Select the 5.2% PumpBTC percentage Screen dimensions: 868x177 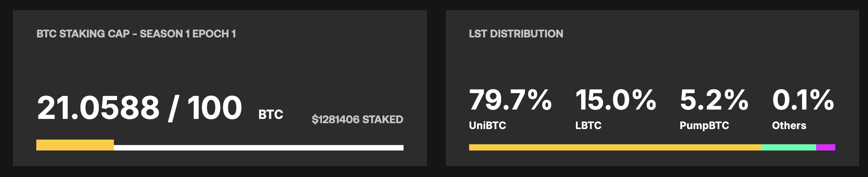coord(714,100)
